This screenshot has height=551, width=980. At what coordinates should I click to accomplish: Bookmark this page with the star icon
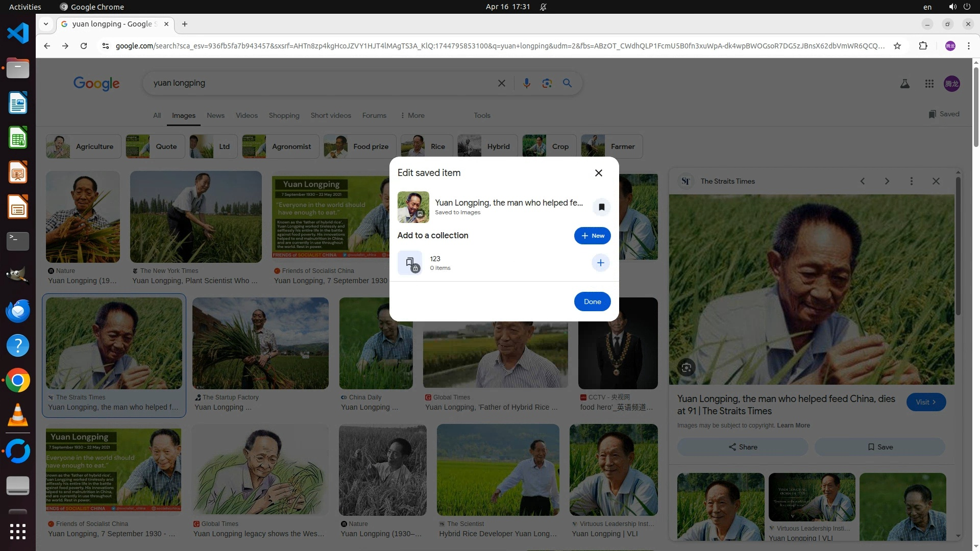[897, 46]
